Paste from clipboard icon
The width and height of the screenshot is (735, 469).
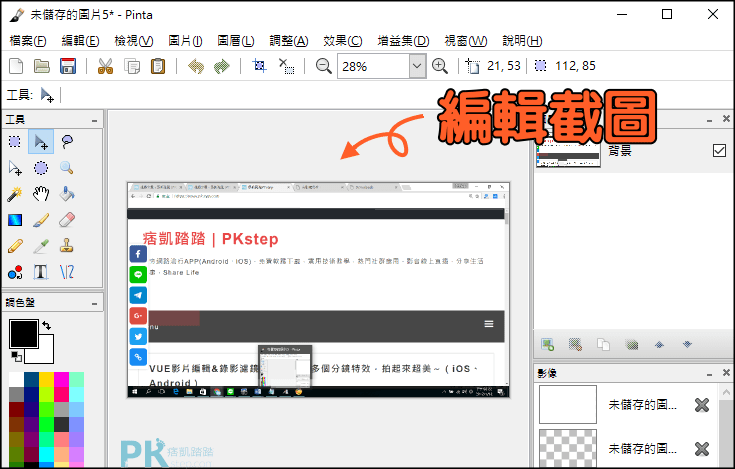pos(158,66)
